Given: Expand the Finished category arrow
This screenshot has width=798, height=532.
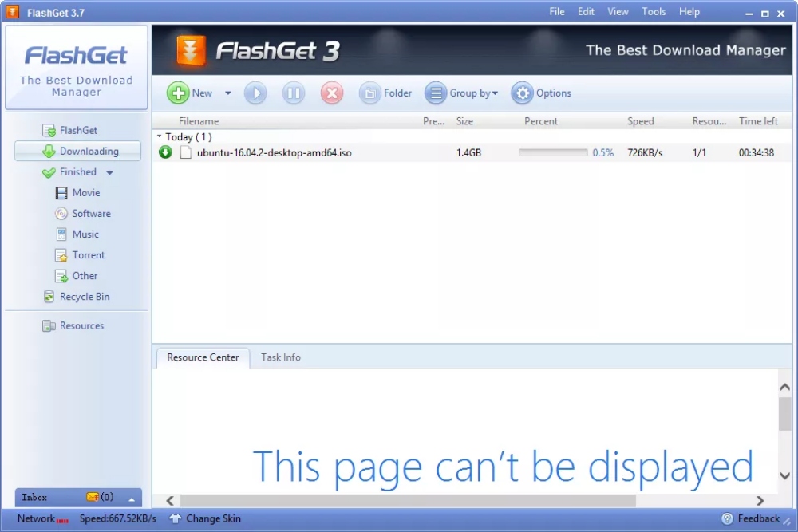Looking at the screenshot, I should 110,172.
